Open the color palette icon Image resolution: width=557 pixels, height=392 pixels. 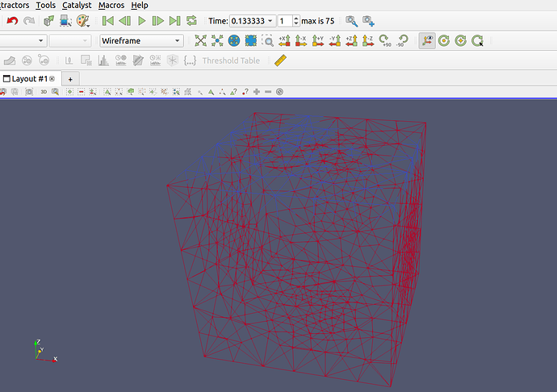coord(82,21)
